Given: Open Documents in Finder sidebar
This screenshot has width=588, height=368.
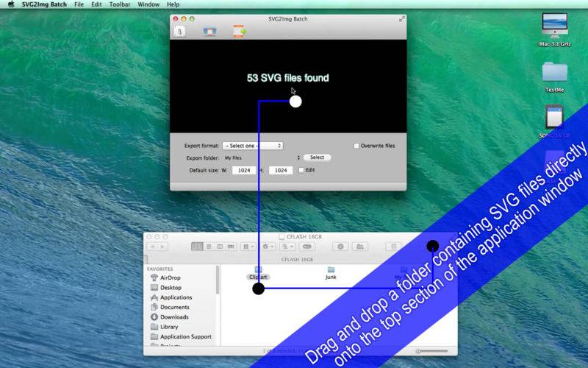Looking at the screenshot, I should [170, 307].
